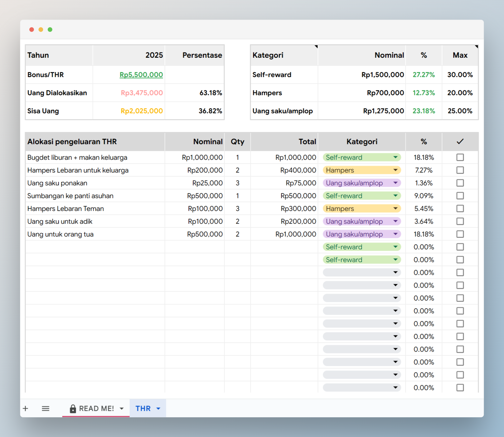The image size is (504, 437).
Task: Mark the checkbox for Uang saku untuk adik
Action: coord(460,221)
